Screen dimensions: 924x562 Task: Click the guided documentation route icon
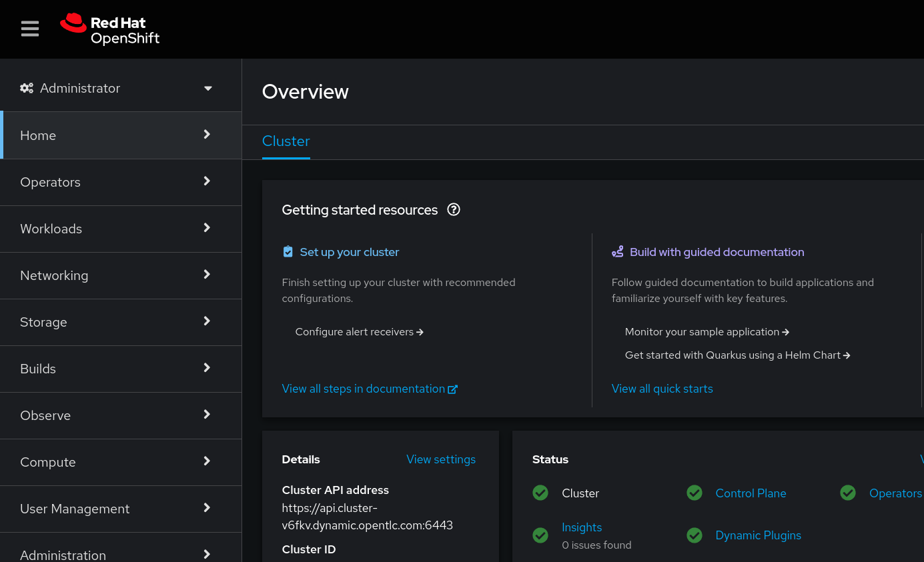click(618, 252)
